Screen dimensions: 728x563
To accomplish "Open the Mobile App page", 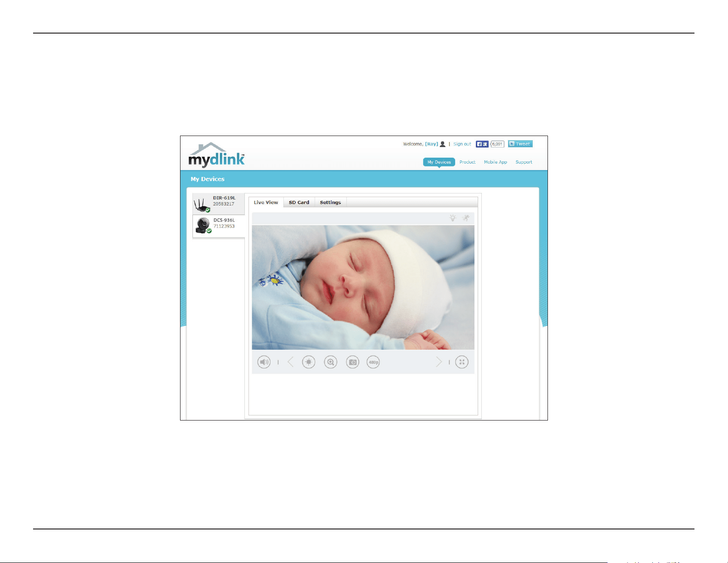I will click(495, 162).
